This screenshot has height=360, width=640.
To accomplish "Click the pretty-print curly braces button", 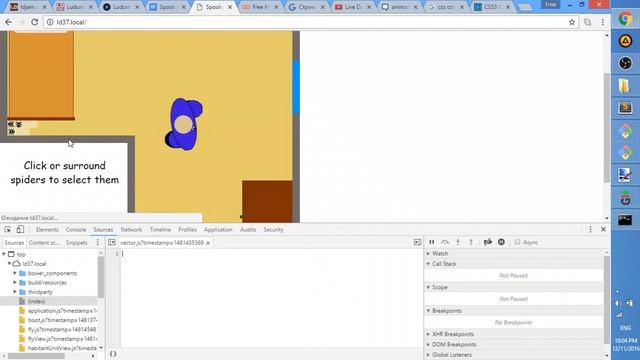I will 113,354.
